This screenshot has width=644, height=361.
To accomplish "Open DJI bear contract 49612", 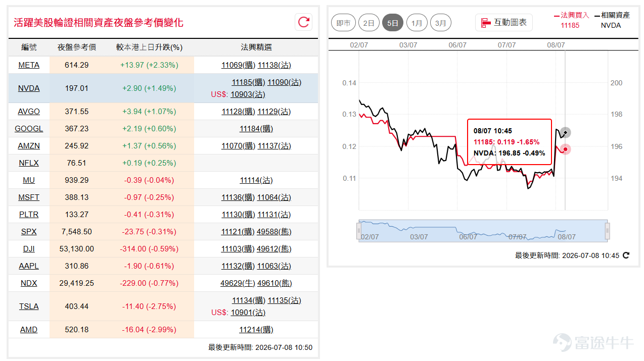I will (x=274, y=249).
